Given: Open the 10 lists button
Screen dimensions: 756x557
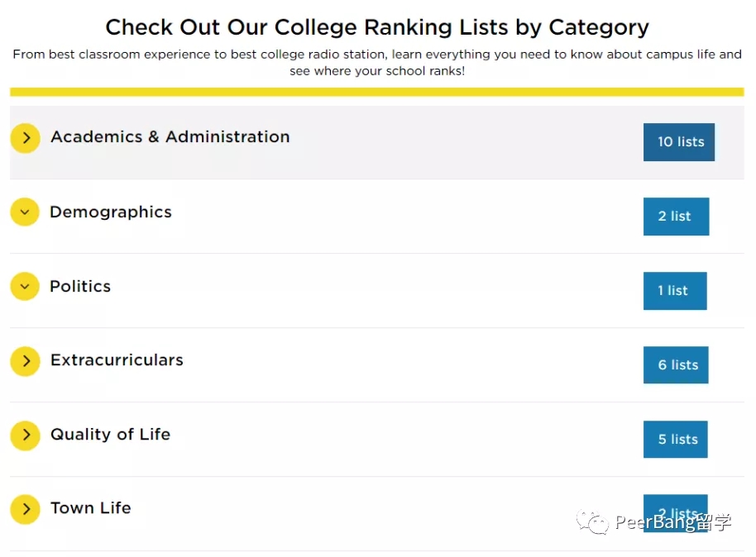Looking at the screenshot, I should 679,142.
